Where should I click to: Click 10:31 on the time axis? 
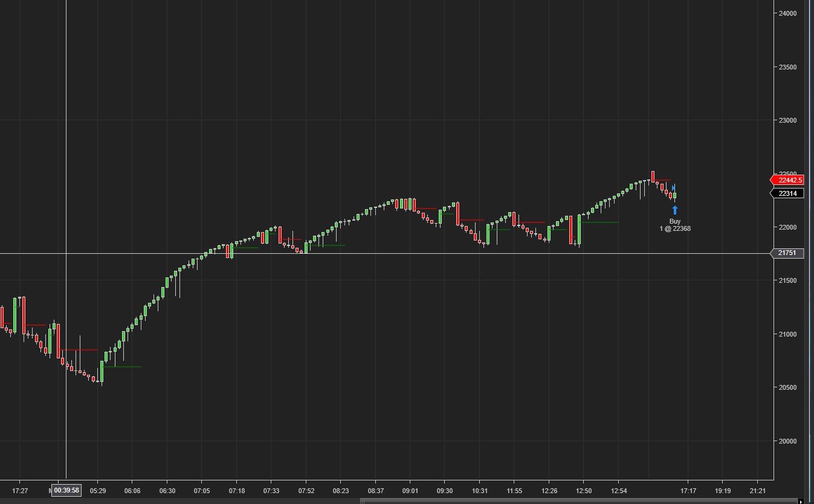click(480, 491)
